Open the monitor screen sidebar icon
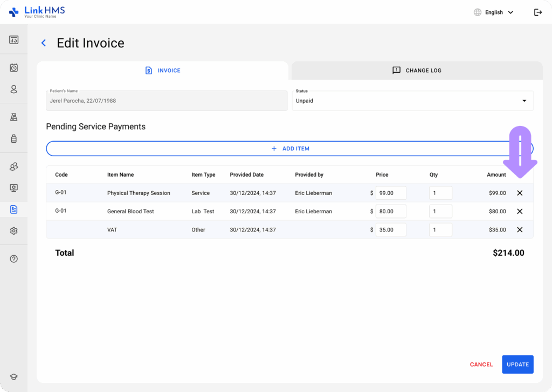The height and width of the screenshot is (392, 552). click(x=13, y=188)
